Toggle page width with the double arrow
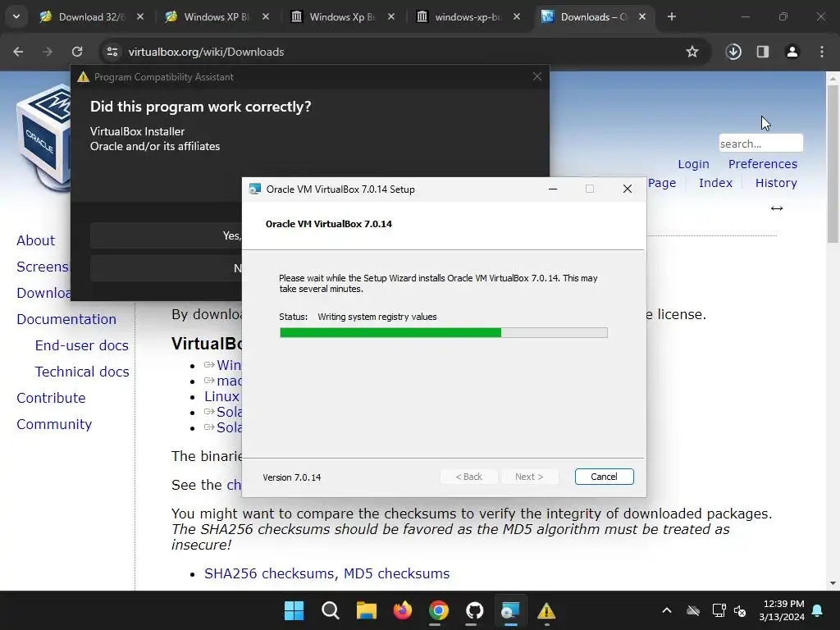This screenshot has height=630, width=840. (x=776, y=208)
